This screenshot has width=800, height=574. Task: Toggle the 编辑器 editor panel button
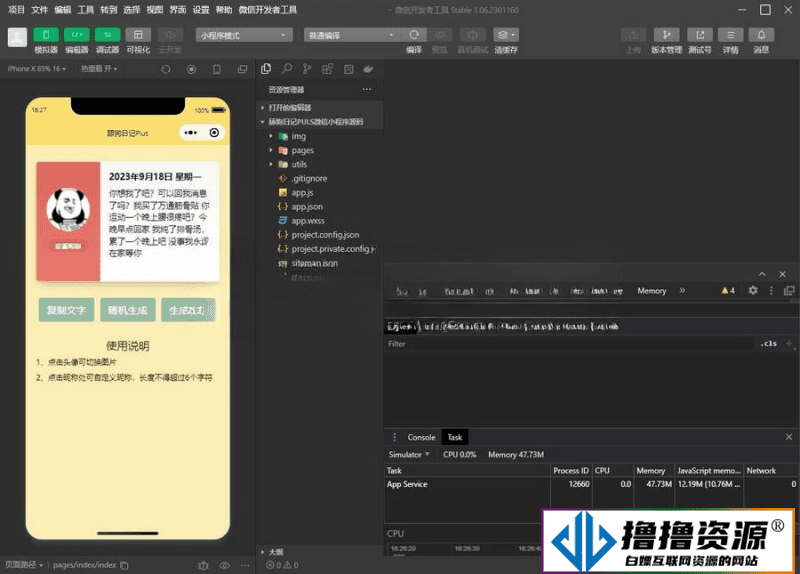pos(77,35)
